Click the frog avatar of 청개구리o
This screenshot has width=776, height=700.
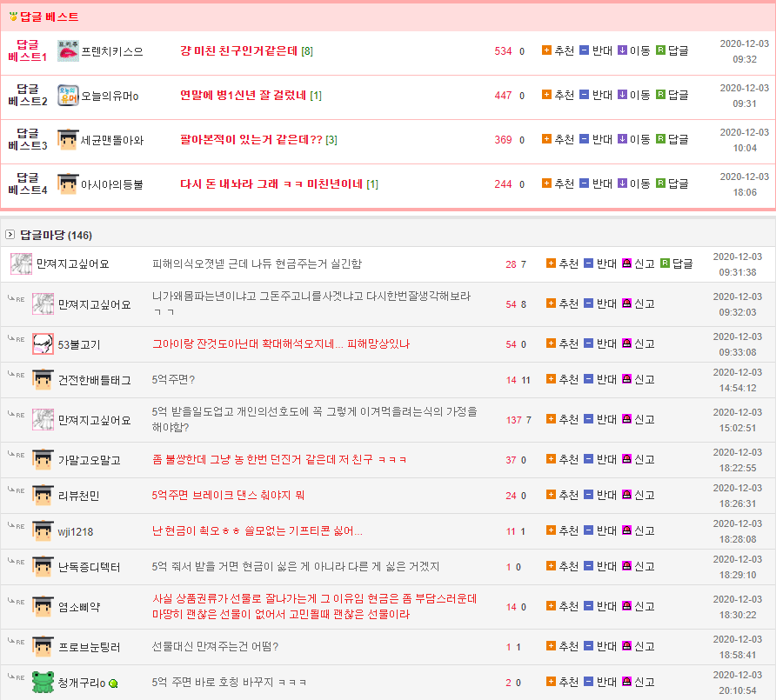click(x=43, y=682)
